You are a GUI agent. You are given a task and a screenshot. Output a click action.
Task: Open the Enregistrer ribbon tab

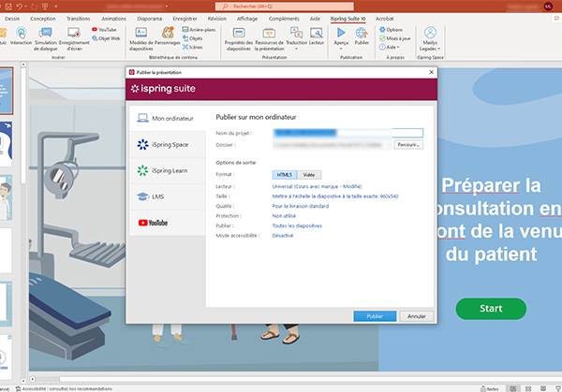click(185, 19)
